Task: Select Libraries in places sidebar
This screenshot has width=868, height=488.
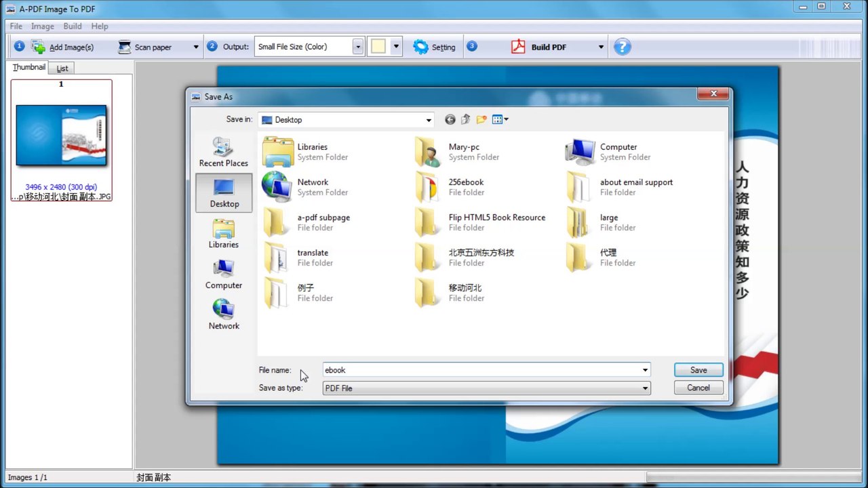Action: coord(224,233)
